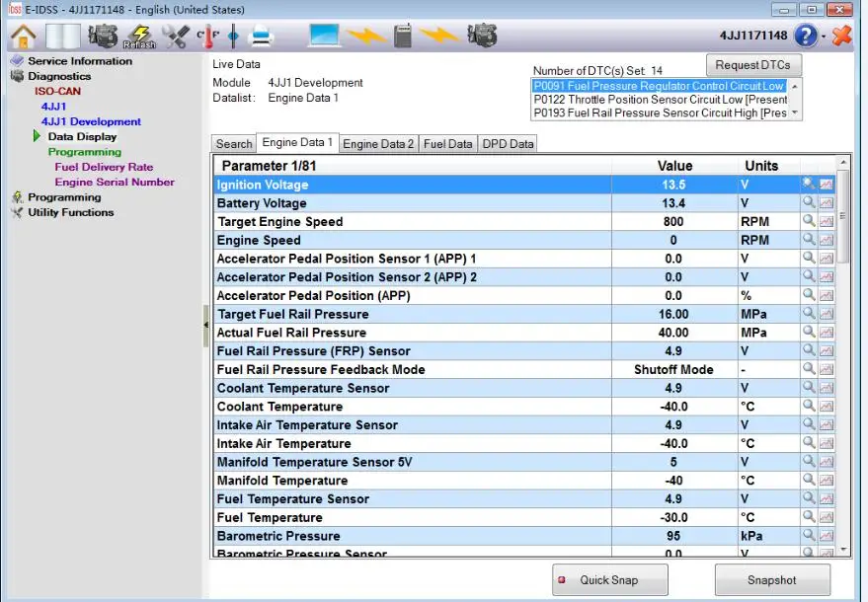
Task: Select Fuel Delivery Rate in tree
Action: 104,167
